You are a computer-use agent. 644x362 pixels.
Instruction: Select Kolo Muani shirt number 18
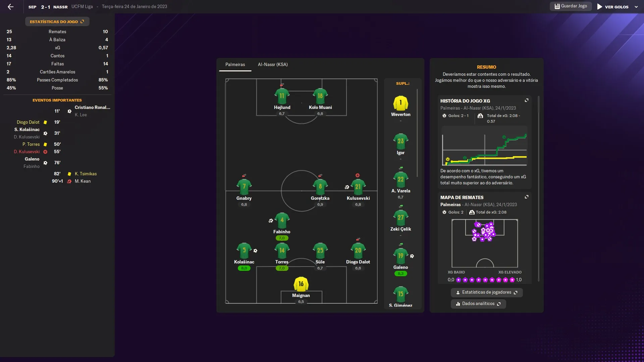[320, 97]
